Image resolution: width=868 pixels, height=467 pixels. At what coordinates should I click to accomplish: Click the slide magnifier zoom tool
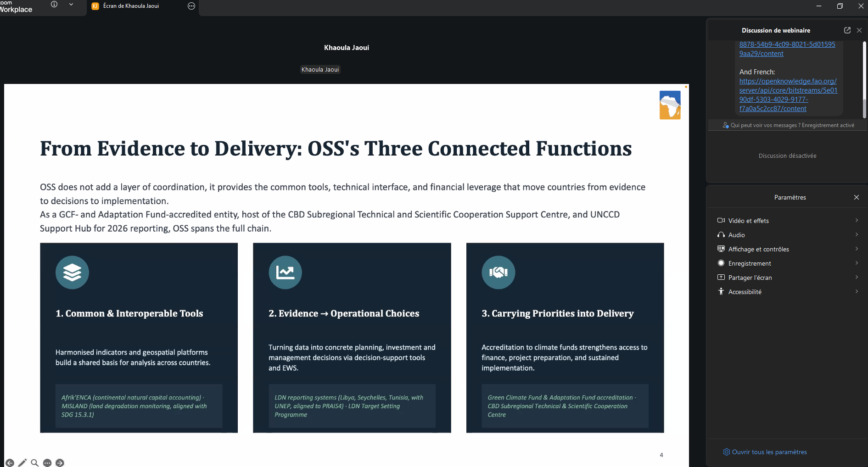click(x=34, y=463)
